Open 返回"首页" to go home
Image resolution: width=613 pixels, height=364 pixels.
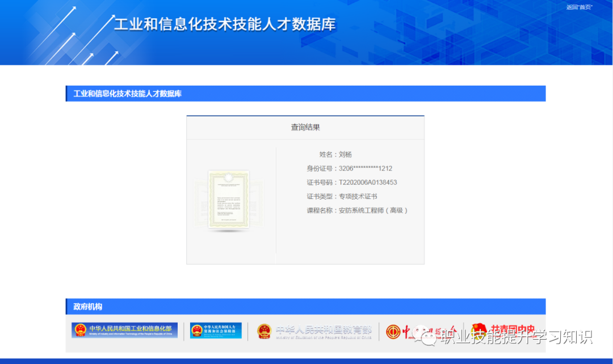[x=580, y=8]
